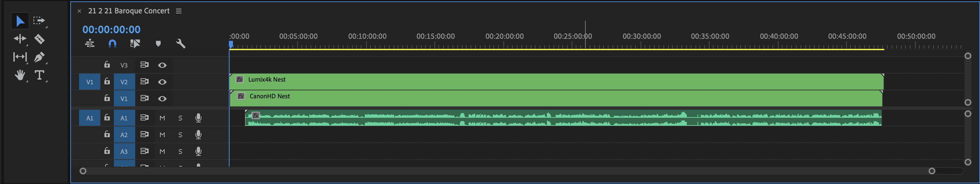Open Timeline display settings wrench
Viewport: 980px width, 184px height.
coord(181,44)
